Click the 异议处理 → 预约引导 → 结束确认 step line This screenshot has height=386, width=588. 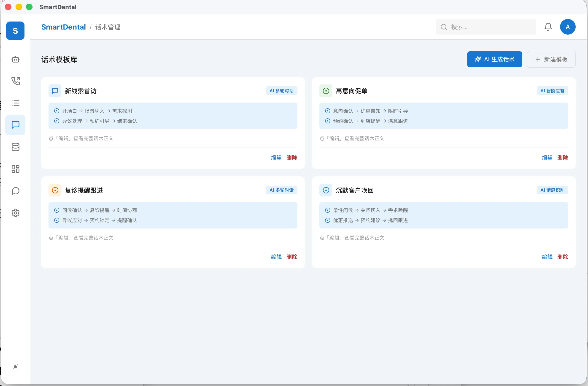click(100, 121)
